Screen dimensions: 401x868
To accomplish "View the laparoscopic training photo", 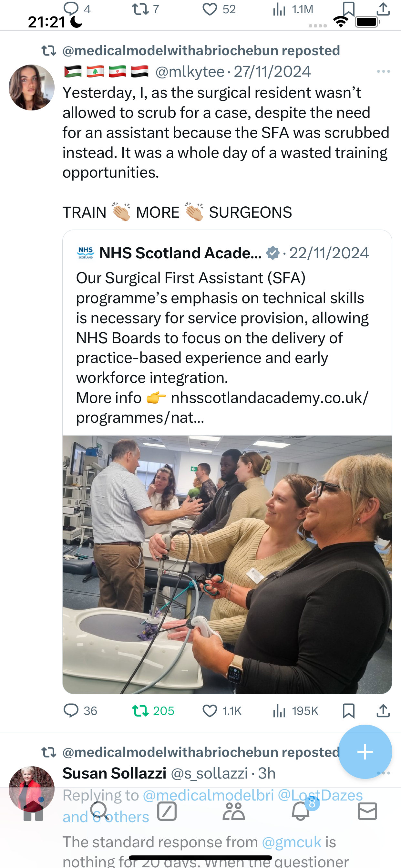I will coord(227,564).
